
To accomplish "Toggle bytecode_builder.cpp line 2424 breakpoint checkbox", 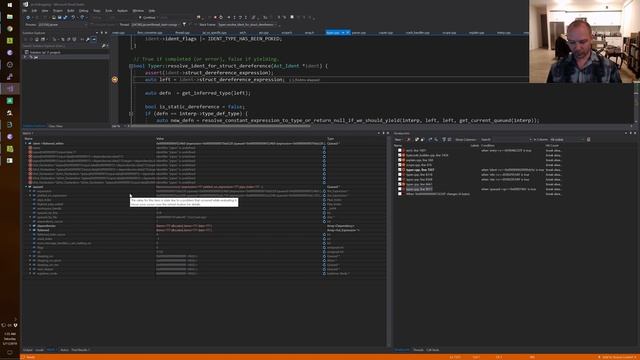I will coord(400,155).
